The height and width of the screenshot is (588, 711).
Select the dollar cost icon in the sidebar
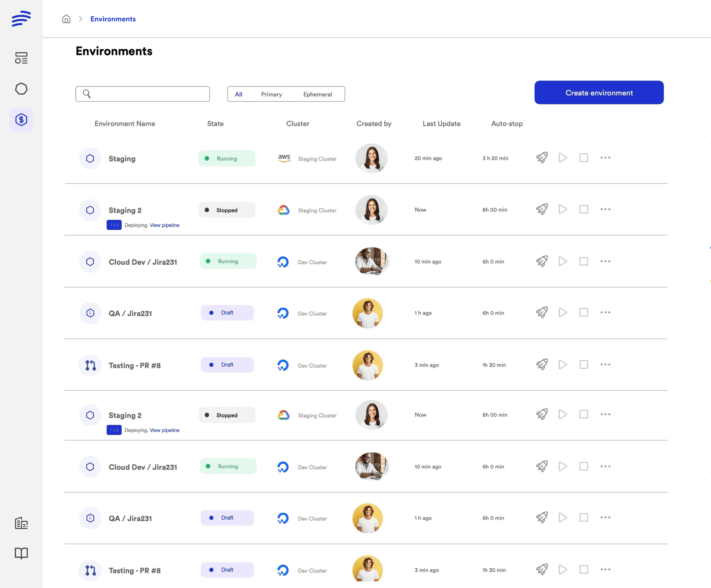click(21, 120)
